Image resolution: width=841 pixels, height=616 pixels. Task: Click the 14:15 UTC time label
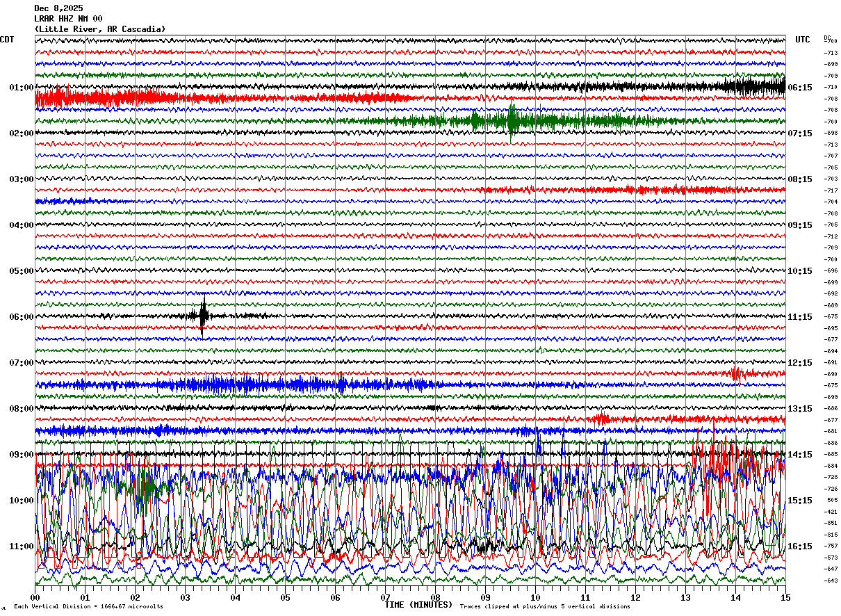(x=800, y=455)
